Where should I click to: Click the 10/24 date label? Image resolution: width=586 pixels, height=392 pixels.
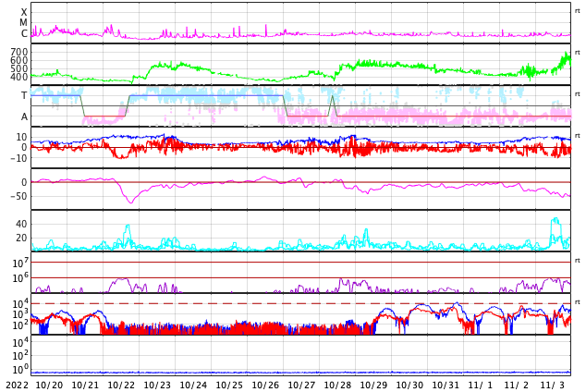point(193,385)
